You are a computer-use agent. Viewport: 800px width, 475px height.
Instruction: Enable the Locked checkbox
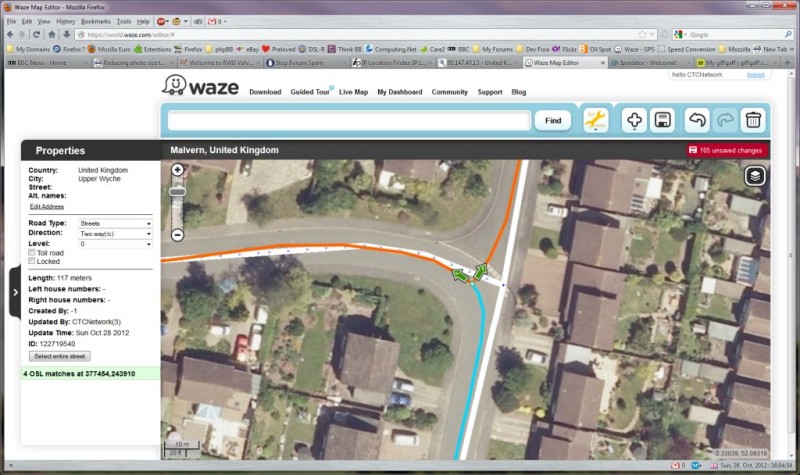point(32,261)
